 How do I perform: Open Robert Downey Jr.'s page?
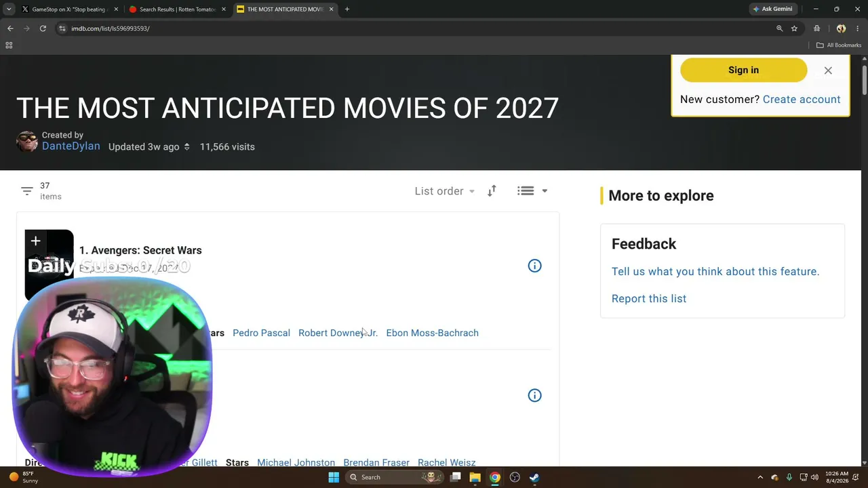338,333
